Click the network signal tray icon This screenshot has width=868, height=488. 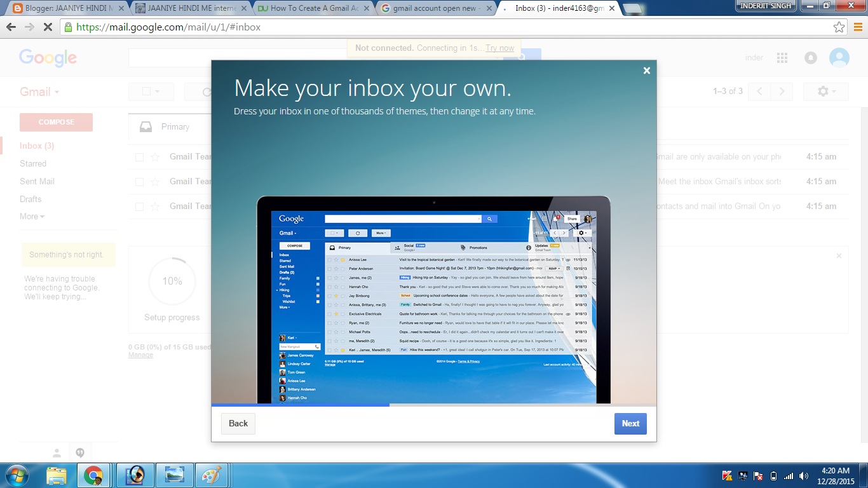coord(789,475)
